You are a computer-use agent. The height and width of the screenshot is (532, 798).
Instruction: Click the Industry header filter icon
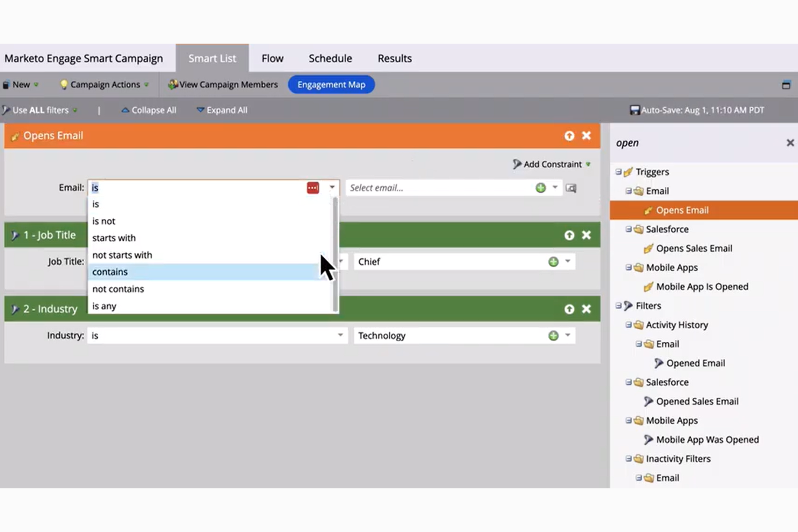(15, 309)
